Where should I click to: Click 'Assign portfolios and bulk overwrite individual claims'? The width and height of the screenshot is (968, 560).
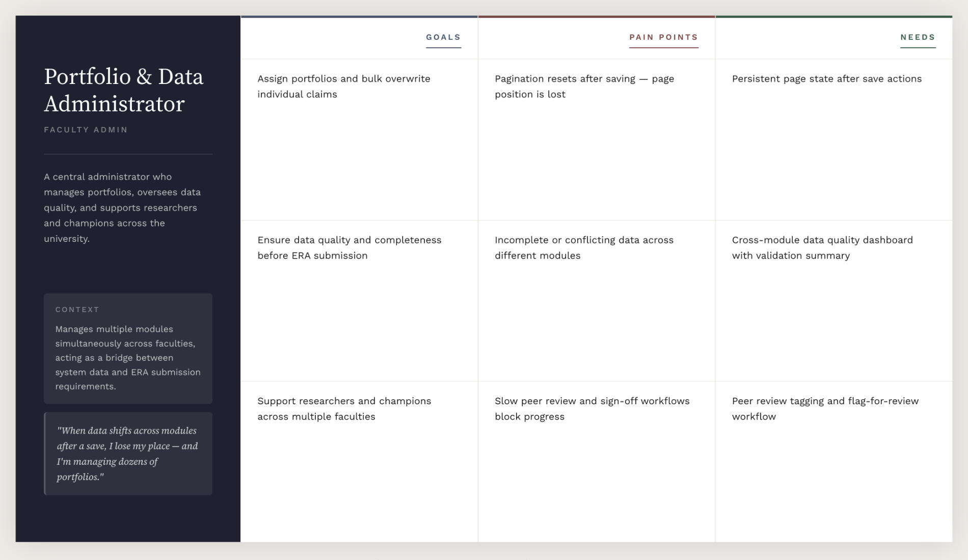click(x=344, y=87)
